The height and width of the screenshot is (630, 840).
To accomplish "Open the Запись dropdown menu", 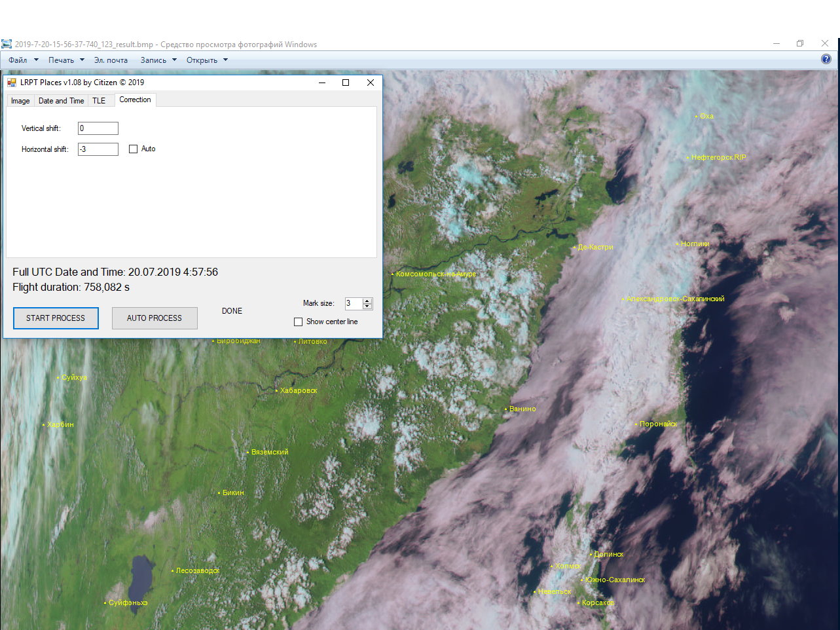I will point(158,60).
